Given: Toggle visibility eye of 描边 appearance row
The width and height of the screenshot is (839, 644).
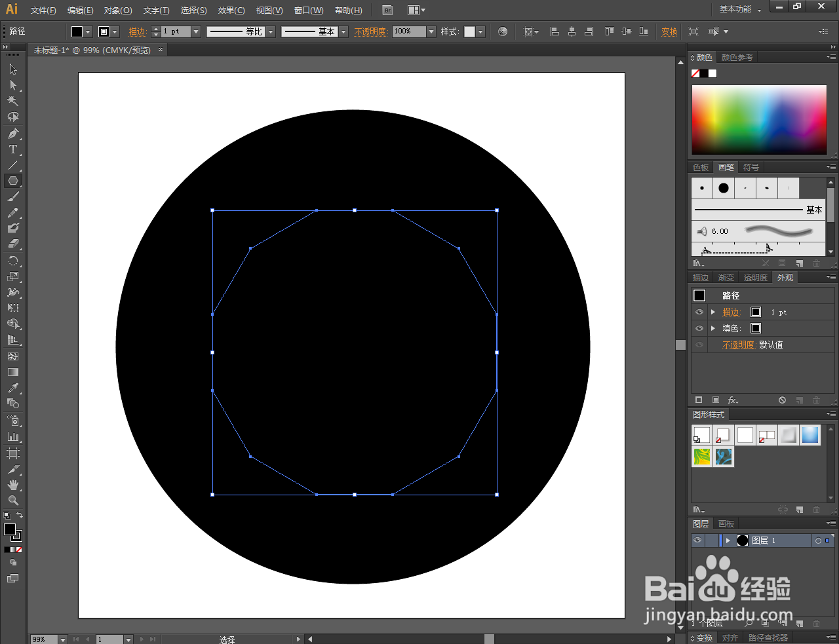Looking at the screenshot, I should 699,312.
